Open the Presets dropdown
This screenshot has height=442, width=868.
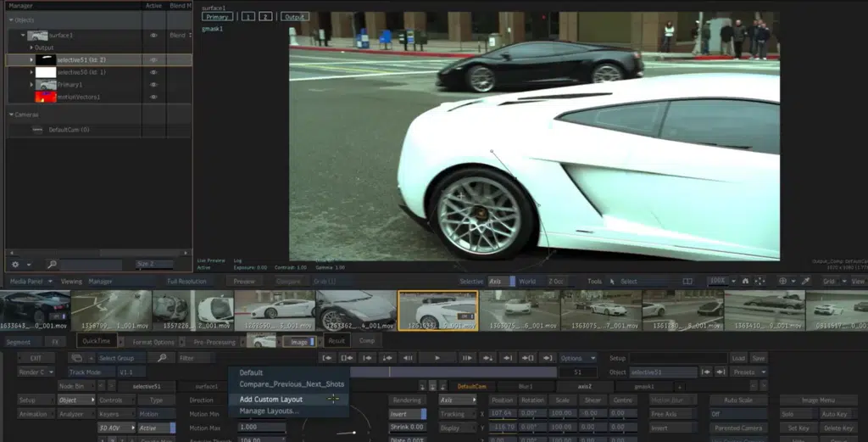coord(749,372)
